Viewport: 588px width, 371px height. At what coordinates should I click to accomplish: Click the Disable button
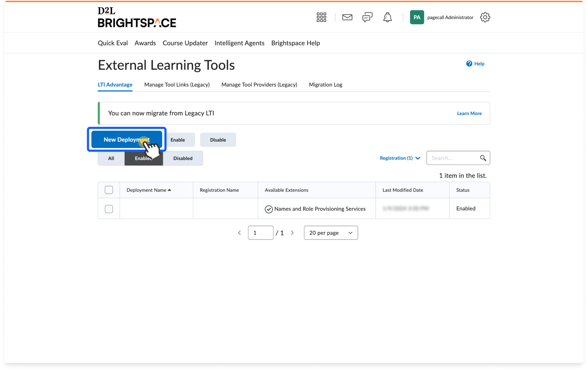coord(218,140)
